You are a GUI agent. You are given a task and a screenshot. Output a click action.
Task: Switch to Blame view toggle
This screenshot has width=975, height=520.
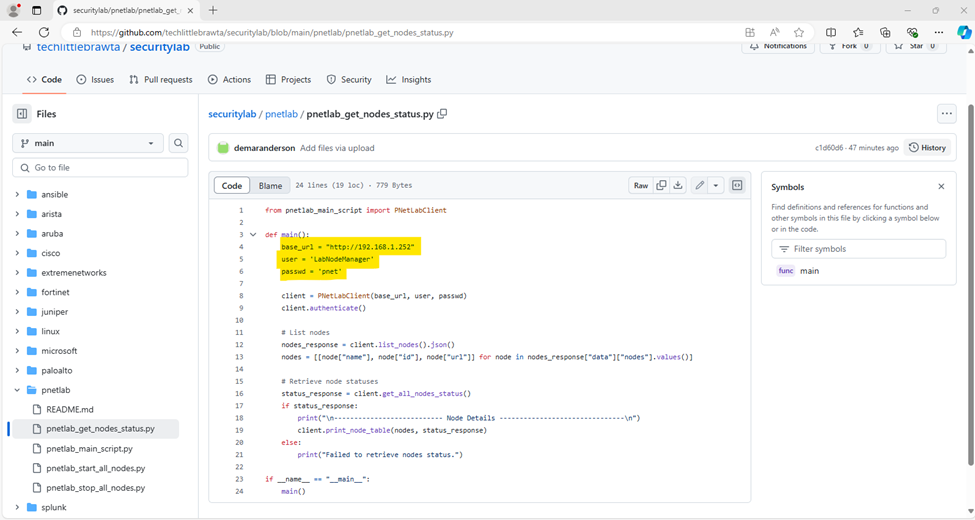tap(270, 185)
